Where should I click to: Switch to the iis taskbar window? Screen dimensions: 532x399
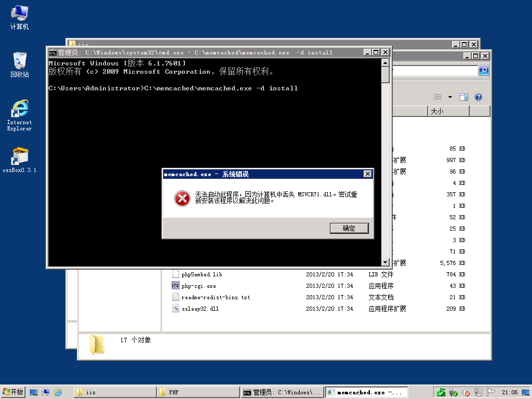click(x=114, y=392)
